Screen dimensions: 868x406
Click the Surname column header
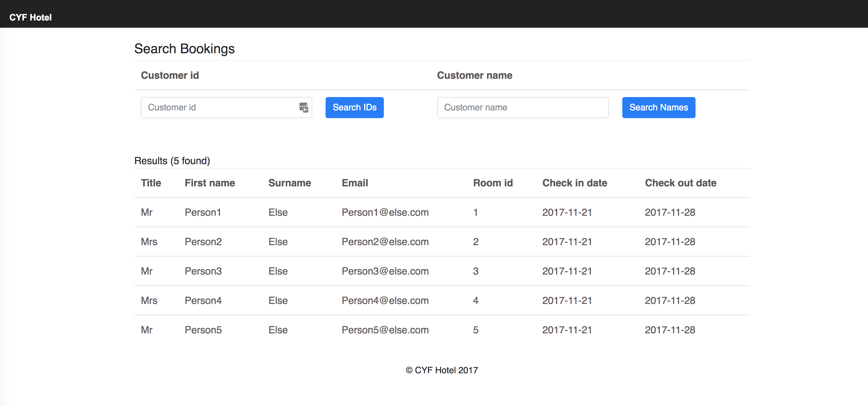click(x=290, y=183)
